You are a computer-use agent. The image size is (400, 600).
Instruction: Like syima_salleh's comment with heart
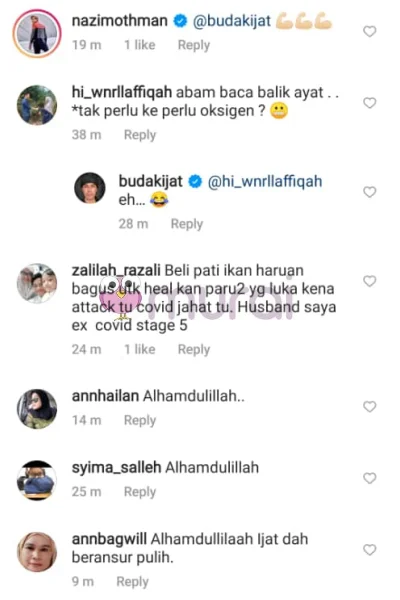pyautogui.click(x=369, y=478)
